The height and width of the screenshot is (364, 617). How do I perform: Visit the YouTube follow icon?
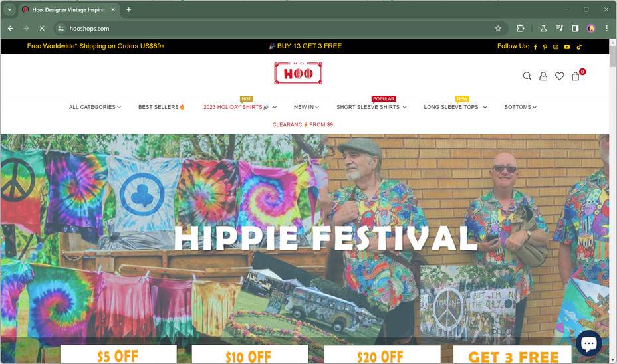(567, 46)
